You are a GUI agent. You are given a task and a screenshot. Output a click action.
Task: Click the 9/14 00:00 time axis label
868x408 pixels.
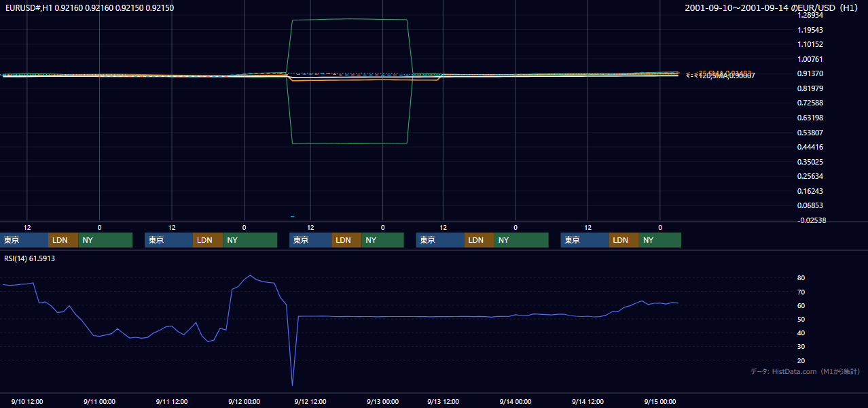(516, 401)
